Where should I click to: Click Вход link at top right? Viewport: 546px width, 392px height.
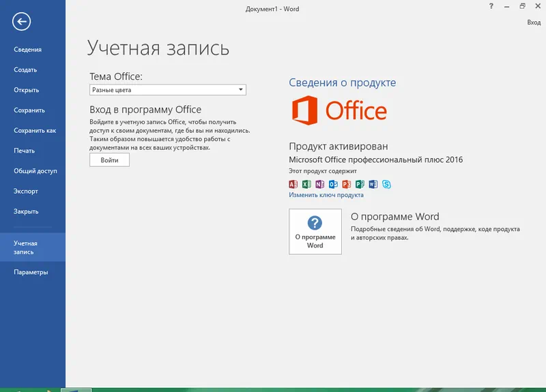click(x=534, y=22)
